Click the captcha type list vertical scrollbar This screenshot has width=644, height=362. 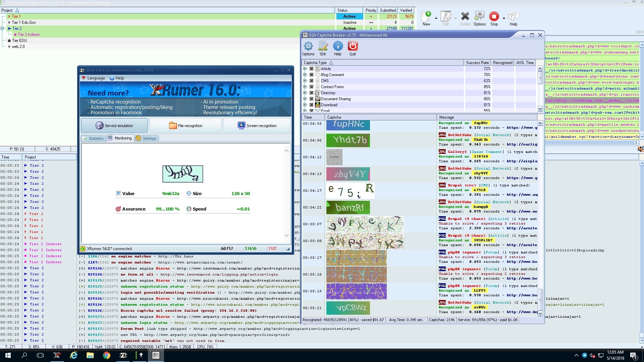(540, 88)
